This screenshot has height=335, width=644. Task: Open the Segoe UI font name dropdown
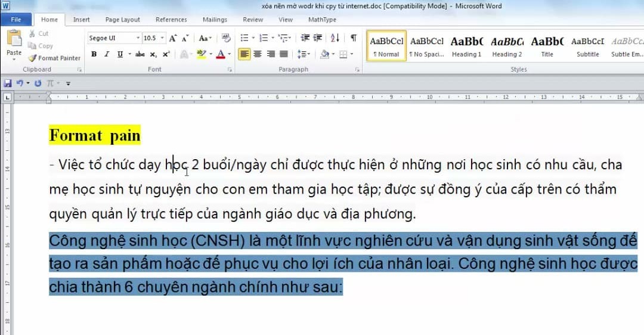click(138, 38)
